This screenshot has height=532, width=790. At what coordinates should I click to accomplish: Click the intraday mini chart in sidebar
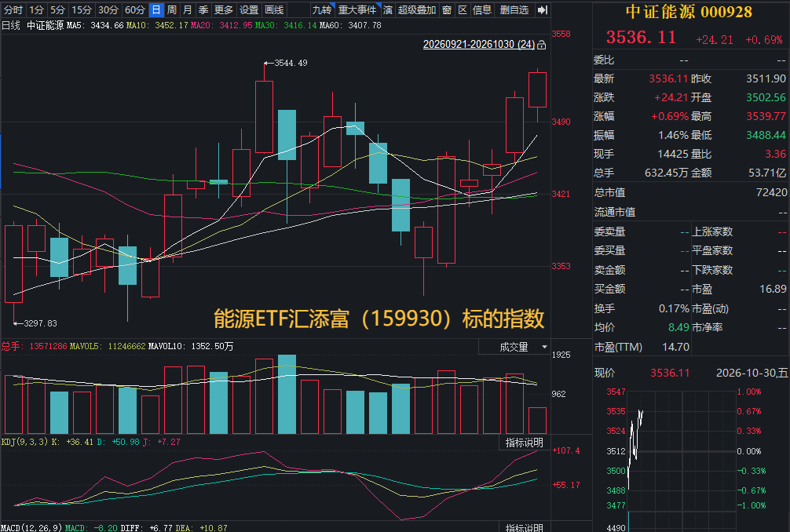click(680, 450)
